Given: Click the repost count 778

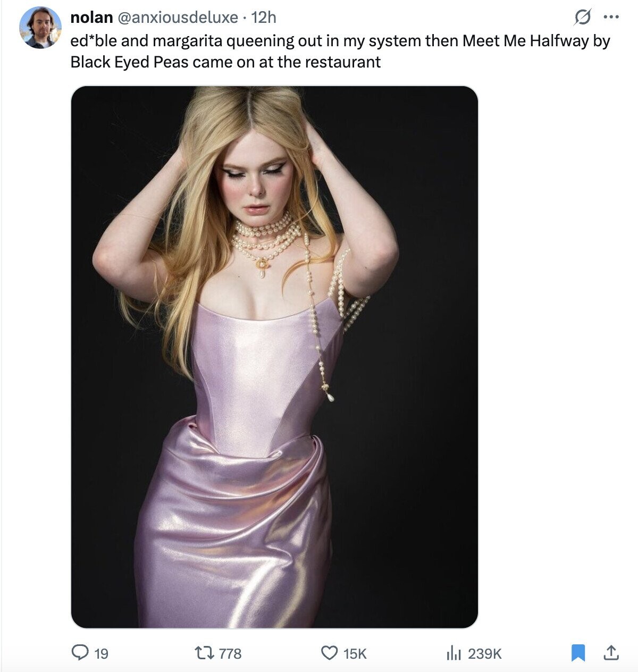Looking at the screenshot, I should pyautogui.click(x=230, y=653).
